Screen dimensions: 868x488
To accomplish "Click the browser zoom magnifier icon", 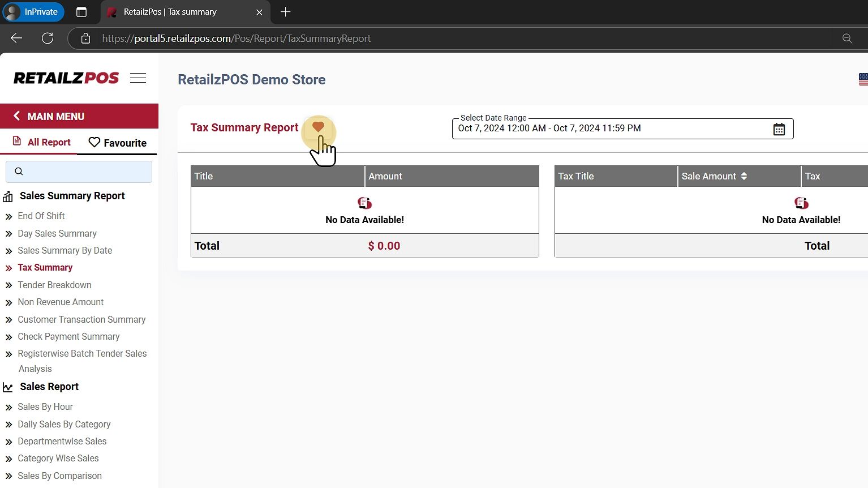I will (847, 38).
